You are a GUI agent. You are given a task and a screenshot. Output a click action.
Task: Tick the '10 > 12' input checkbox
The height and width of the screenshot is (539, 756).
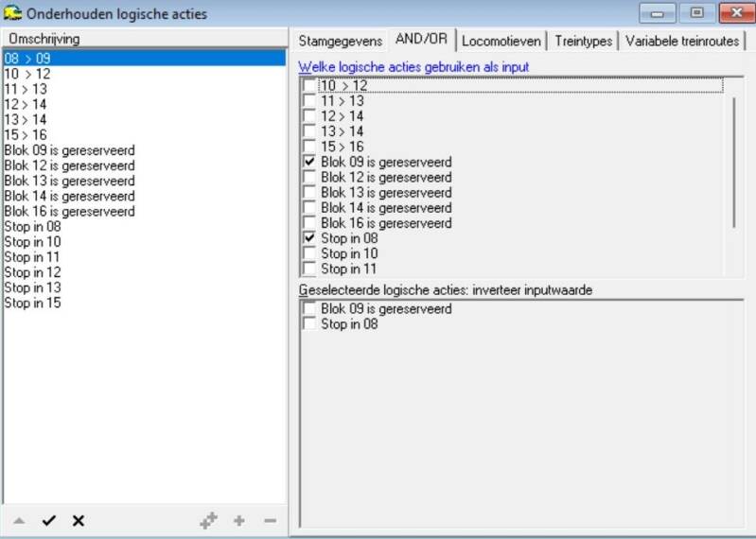click(309, 85)
